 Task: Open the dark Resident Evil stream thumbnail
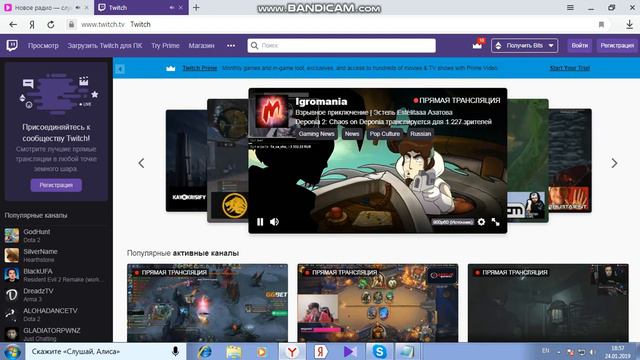tap(548, 303)
